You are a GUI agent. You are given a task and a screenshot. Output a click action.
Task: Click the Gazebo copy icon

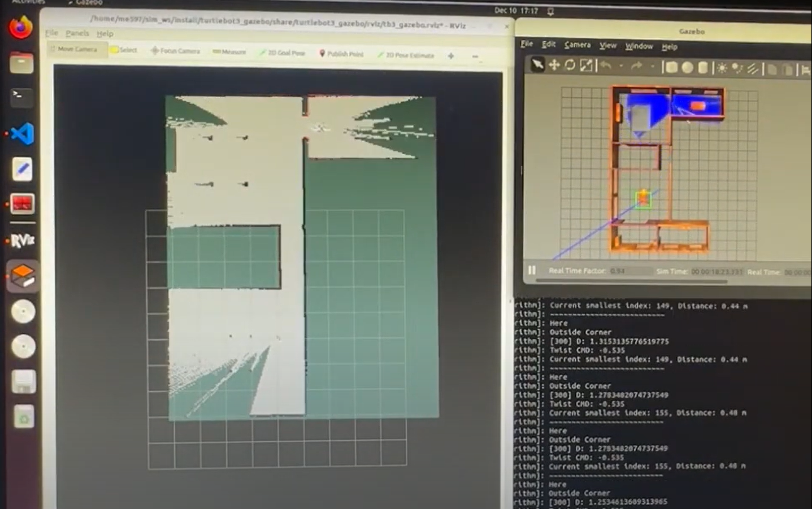[x=772, y=69]
